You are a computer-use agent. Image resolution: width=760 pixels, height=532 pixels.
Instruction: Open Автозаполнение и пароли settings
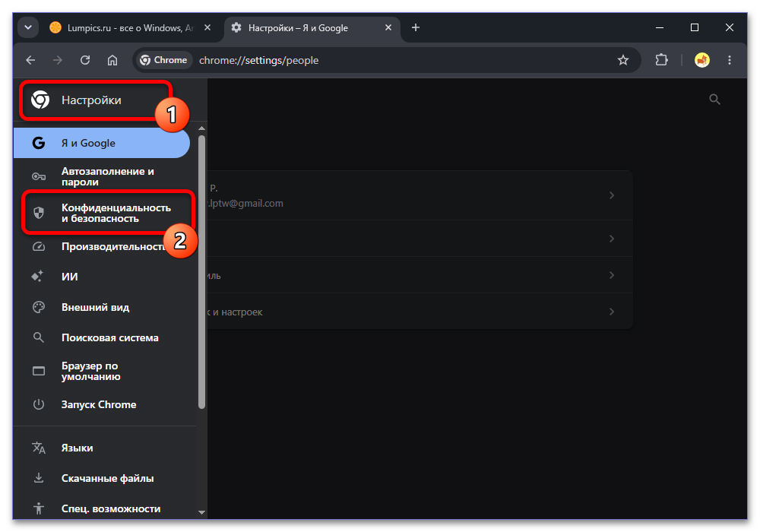(101, 176)
